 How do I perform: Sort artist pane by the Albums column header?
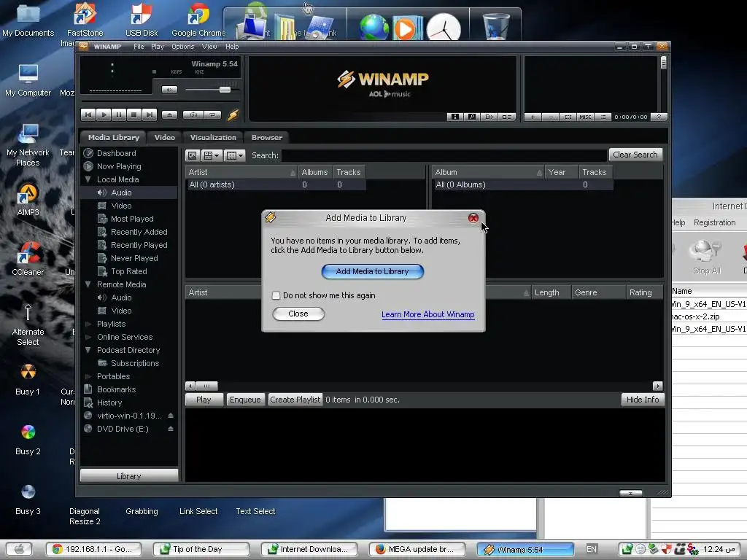(315, 172)
